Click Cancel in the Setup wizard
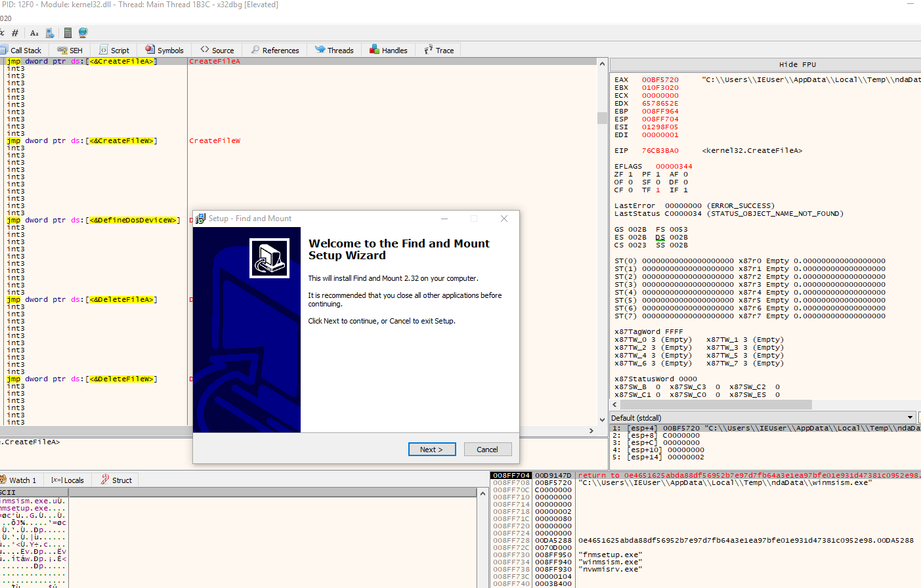This screenshot has height=588, width=921. point(487,450)
